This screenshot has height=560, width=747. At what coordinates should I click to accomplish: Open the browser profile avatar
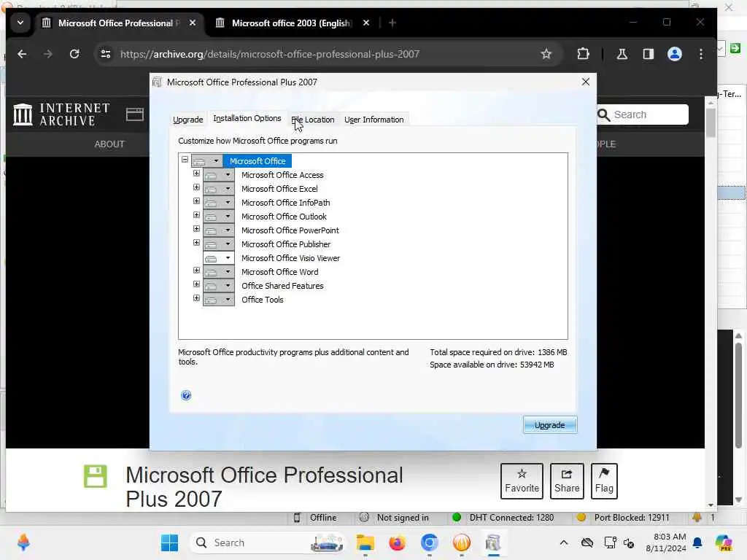click(x=675, y=54)
